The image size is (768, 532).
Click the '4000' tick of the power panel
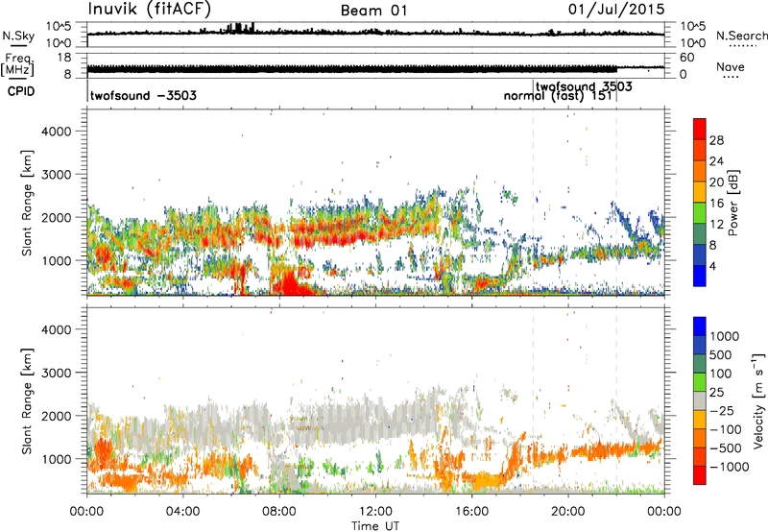(x=57, y=132)
